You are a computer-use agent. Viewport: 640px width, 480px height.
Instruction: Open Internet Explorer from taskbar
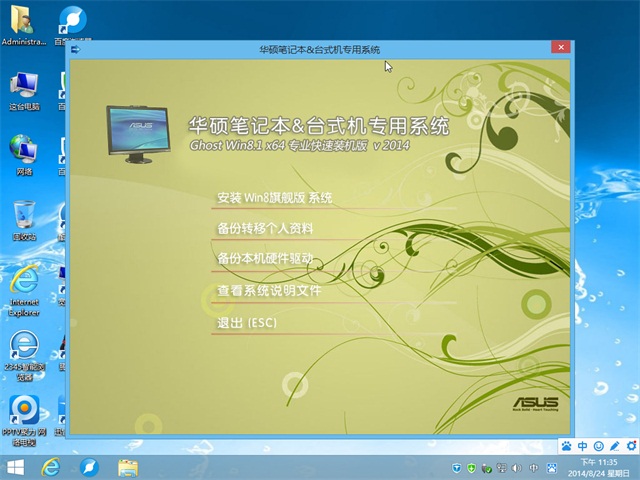pos(51,467)
